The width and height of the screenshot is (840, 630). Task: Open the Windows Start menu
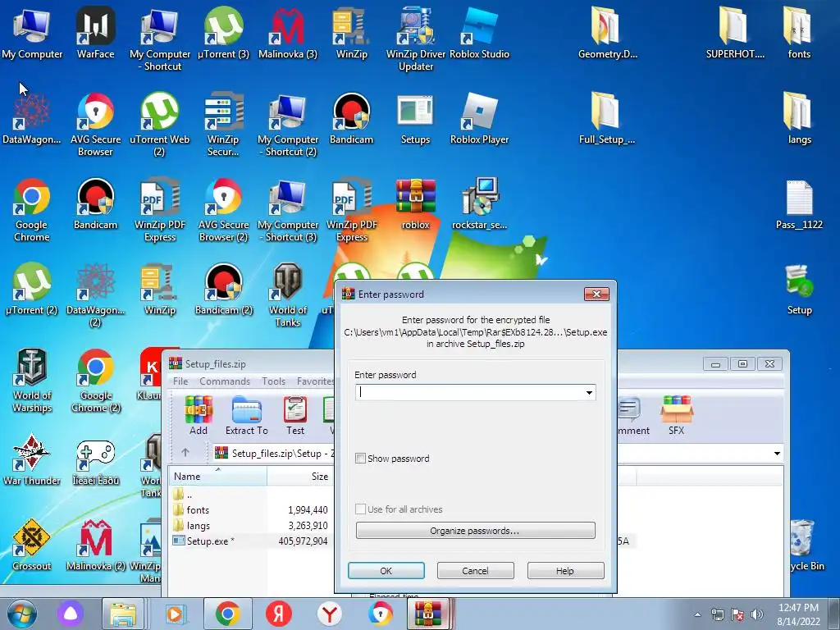tap(21, 614)
